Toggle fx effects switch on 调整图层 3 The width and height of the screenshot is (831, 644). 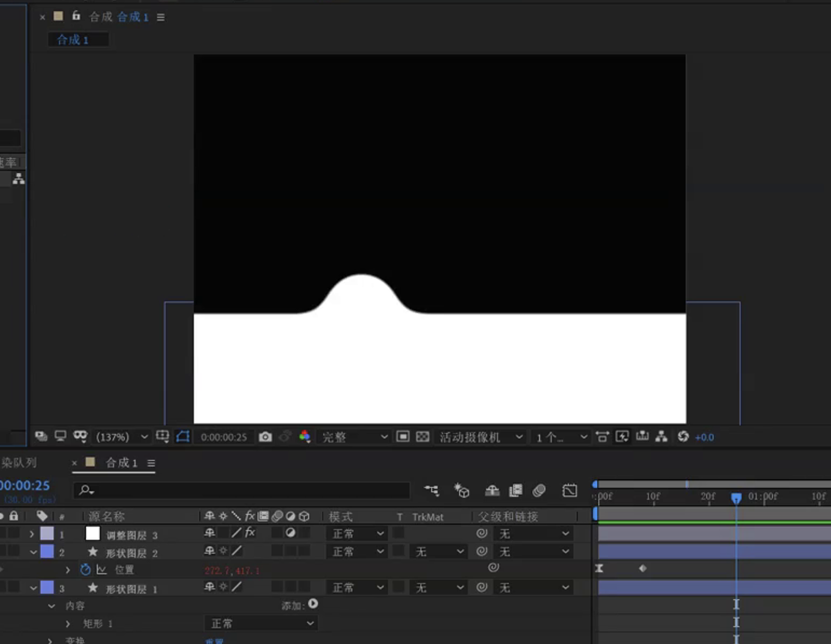[x=250, y=533]
